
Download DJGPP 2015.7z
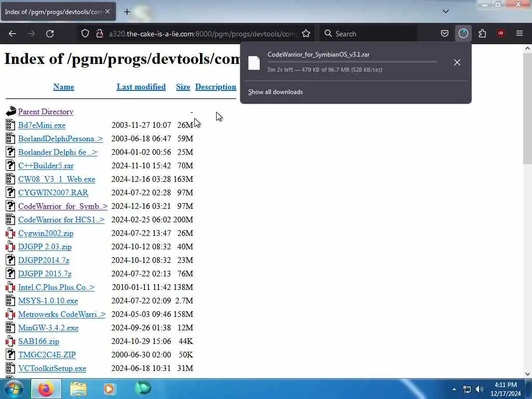(x=45, y=274)
